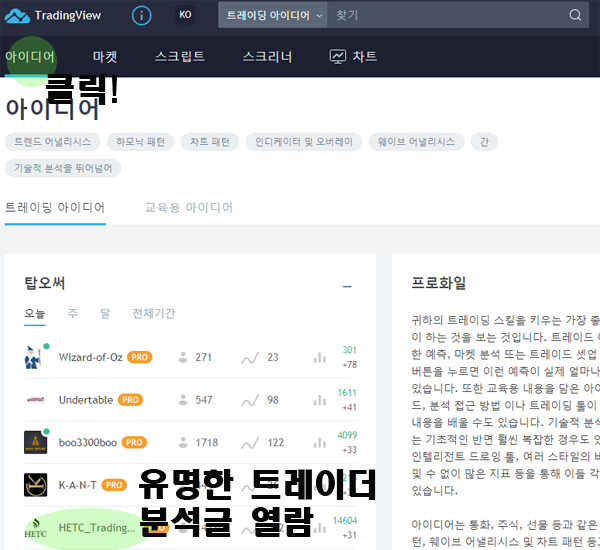Click the TradingView cloud logo
600x550 pixels.
(x=17, y=15)
